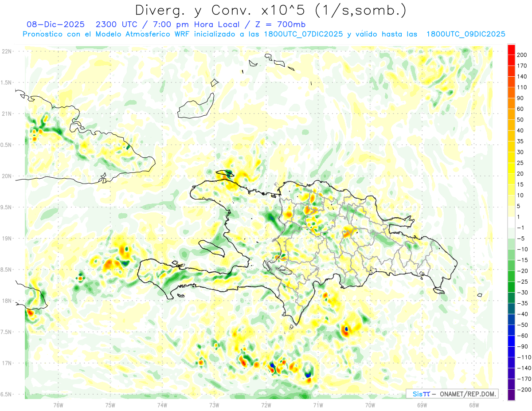Click the colorbar label '-60'

(524, 336)
